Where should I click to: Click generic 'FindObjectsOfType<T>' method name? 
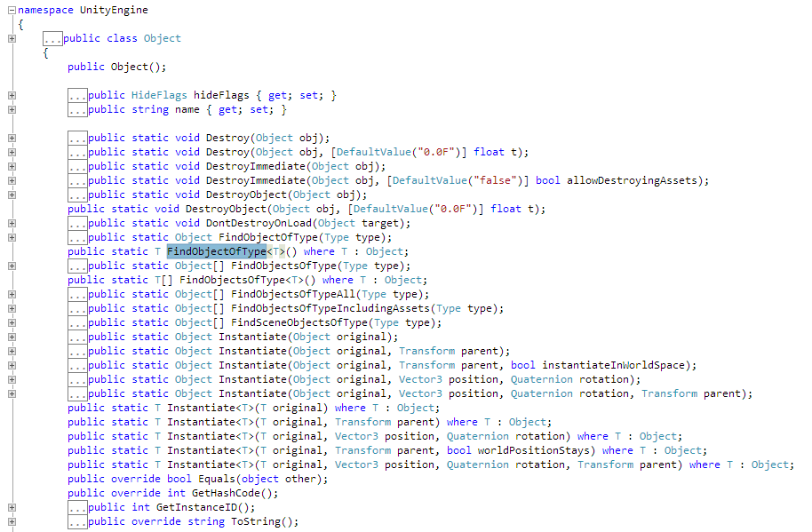point(242,280)
